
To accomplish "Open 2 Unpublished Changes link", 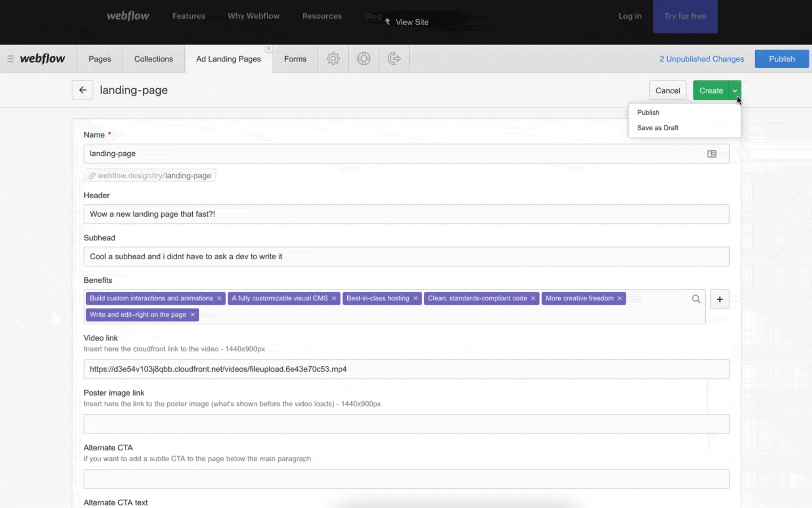I will tap(701, 59).
